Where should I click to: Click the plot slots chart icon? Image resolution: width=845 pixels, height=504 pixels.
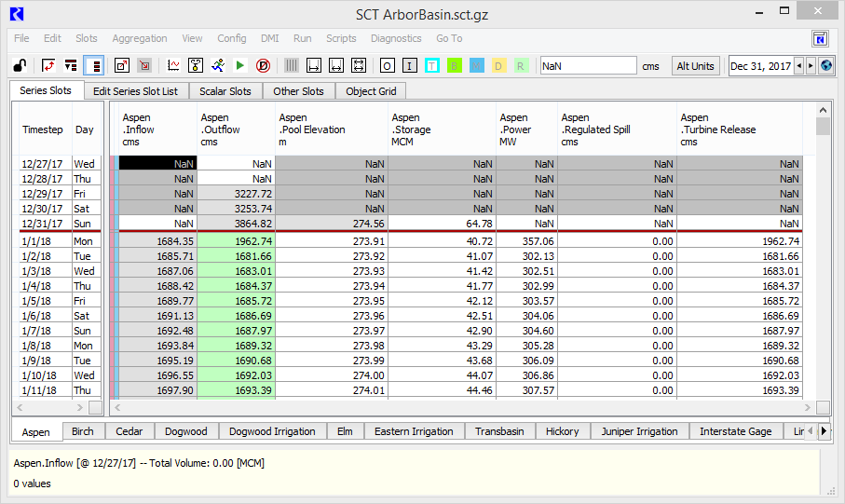pyautogui.click(x=173, y=65)
